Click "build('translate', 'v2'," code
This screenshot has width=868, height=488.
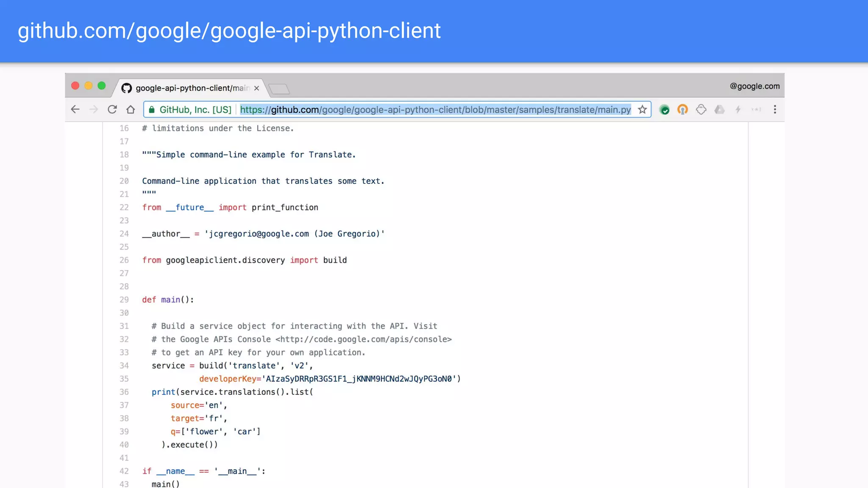tap(256, 366)
